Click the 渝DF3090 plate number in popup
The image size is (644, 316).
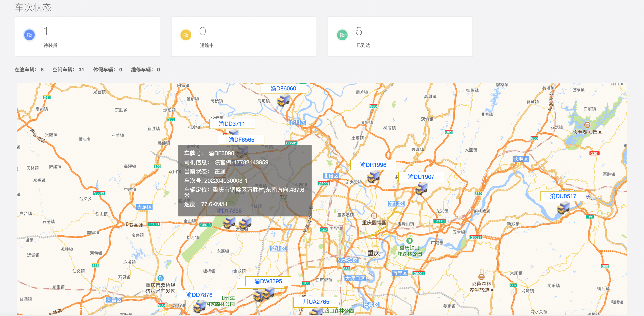point(221,153)
